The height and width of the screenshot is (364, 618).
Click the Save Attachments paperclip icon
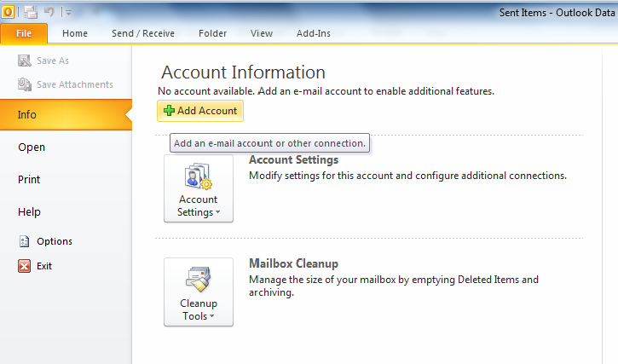[x=25, y=84]
